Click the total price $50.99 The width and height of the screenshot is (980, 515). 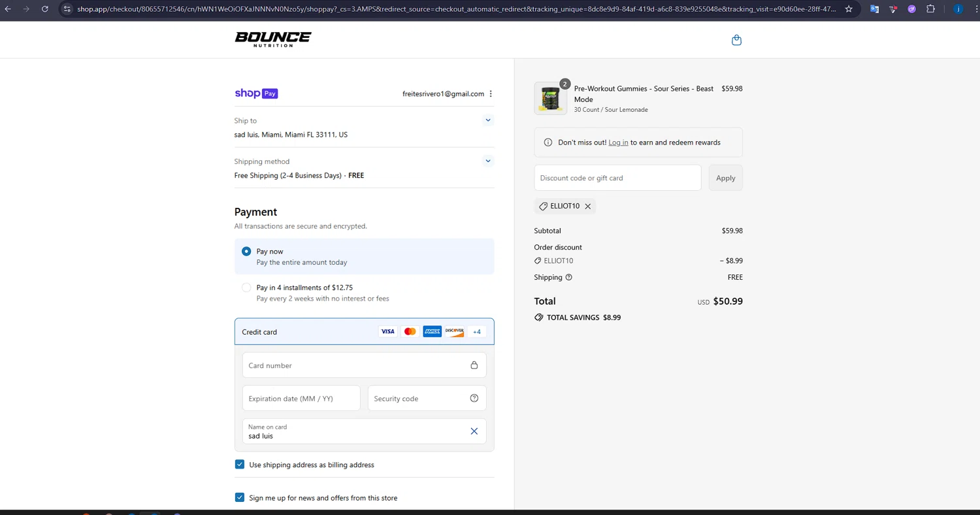728,301
